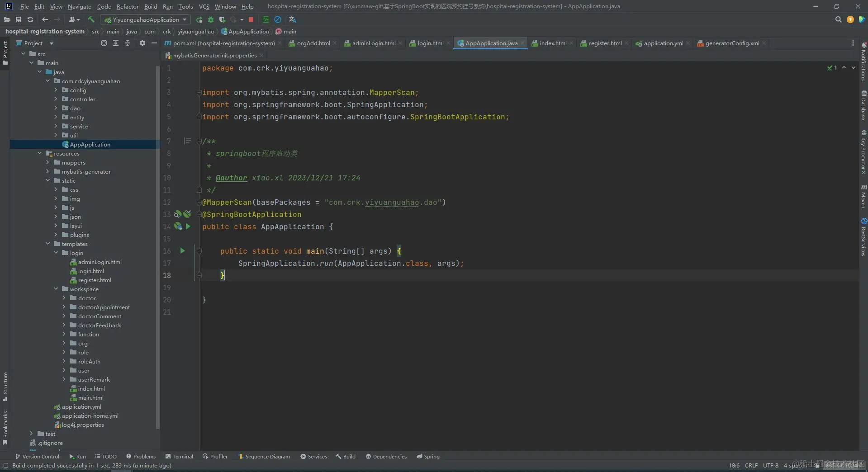This screenshot has width=868, height=472.
Task: Collapse the com.crk.yiyuanguahao package
Action: pos(48,81)
